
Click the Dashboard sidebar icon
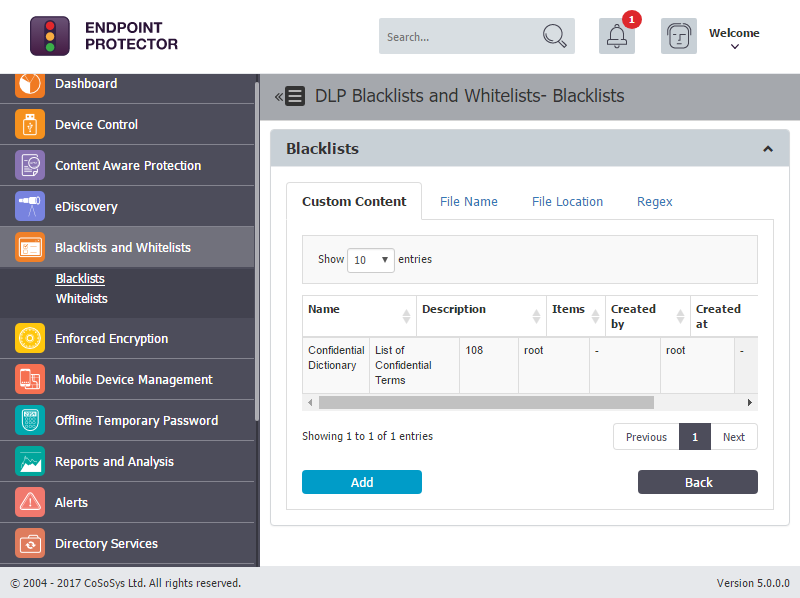[30, 84]
